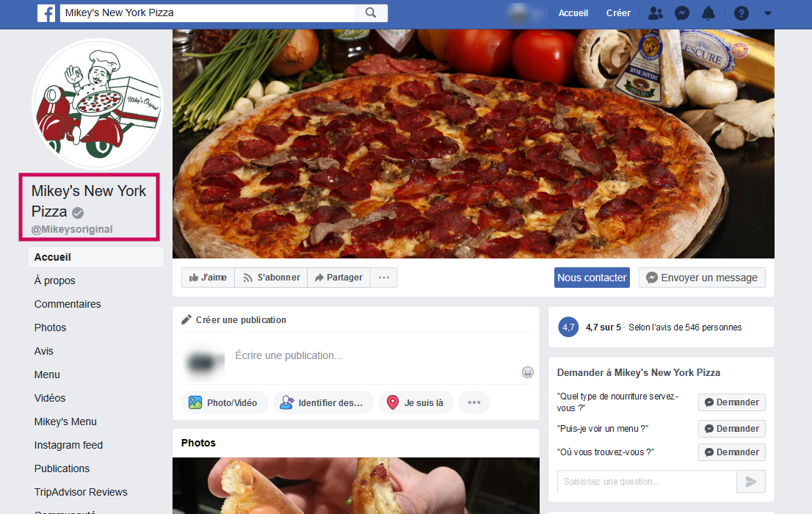Click the 4,7 rating badge
The image size is (812, 514).
568,327
